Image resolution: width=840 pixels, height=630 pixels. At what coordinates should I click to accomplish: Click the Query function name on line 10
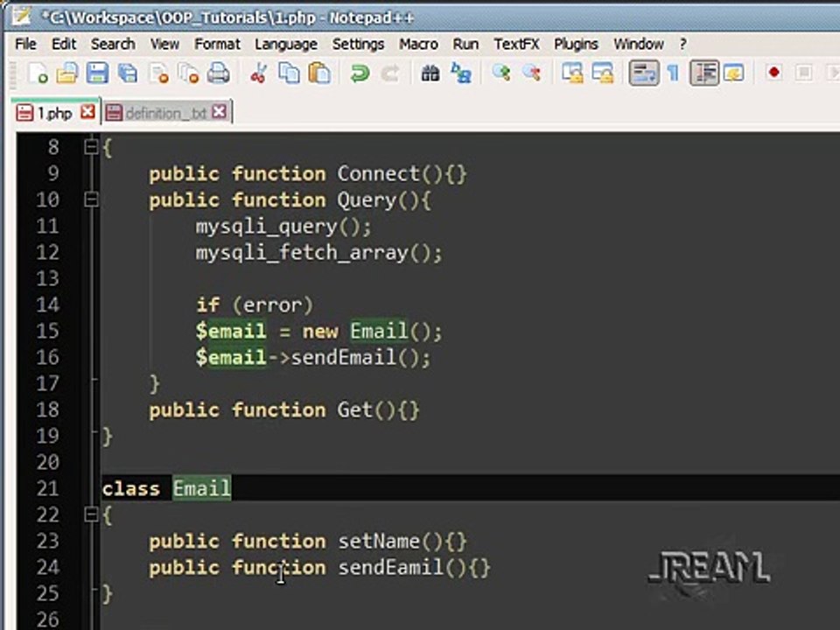pos(367,200)
